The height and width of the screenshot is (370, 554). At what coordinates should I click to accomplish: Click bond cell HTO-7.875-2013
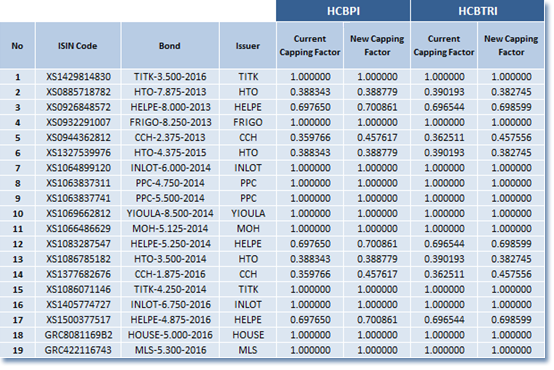click(x=170, y=92)
